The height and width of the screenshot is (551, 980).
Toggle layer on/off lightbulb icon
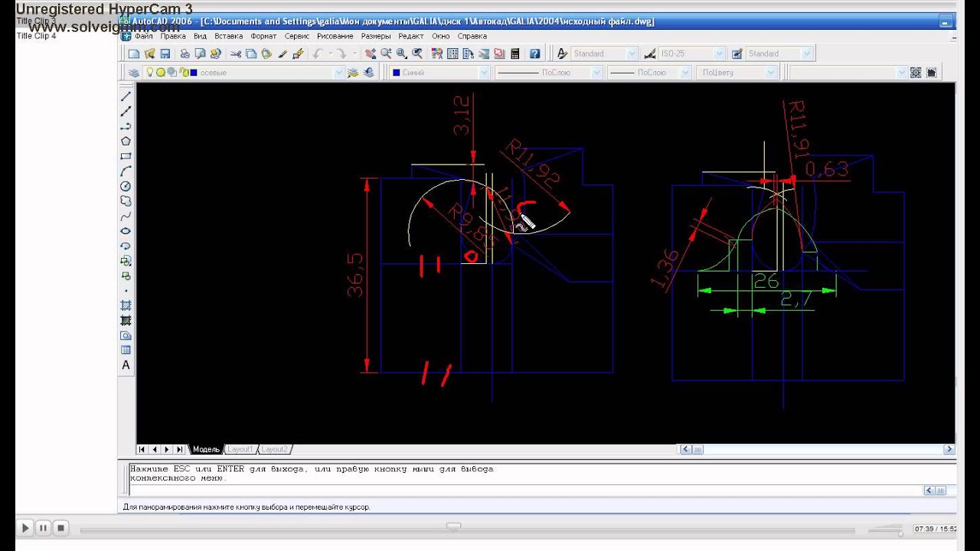click(x=150, y=73)
